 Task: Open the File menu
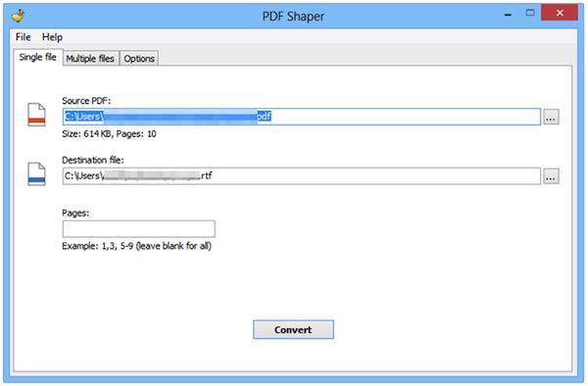click(x=23, y=37)
